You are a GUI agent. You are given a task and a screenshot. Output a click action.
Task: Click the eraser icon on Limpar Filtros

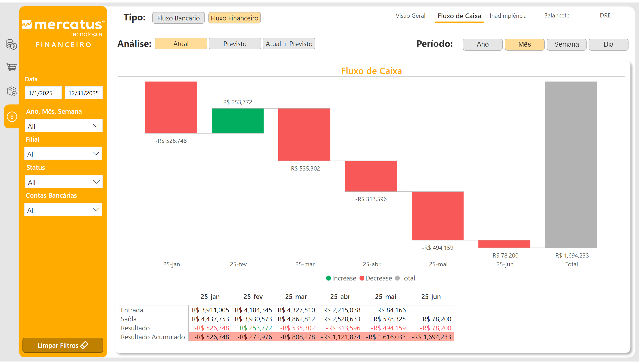(84, 345)
